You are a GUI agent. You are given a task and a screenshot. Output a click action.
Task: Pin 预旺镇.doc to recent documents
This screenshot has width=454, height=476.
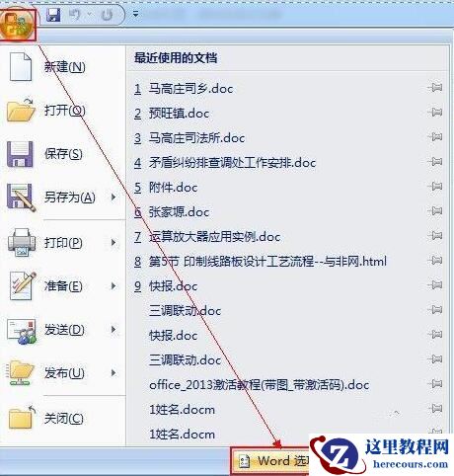tap(435, 113)
